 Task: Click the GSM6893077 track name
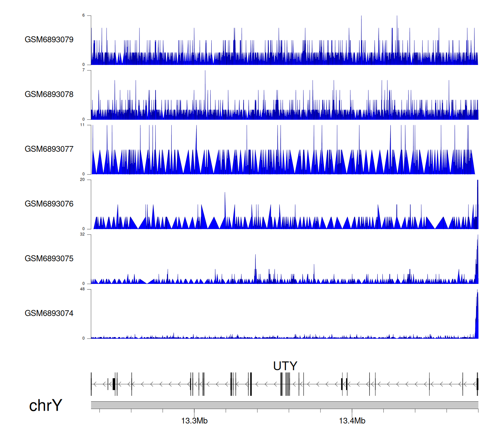pyautogui.click(x=49, y=149)
